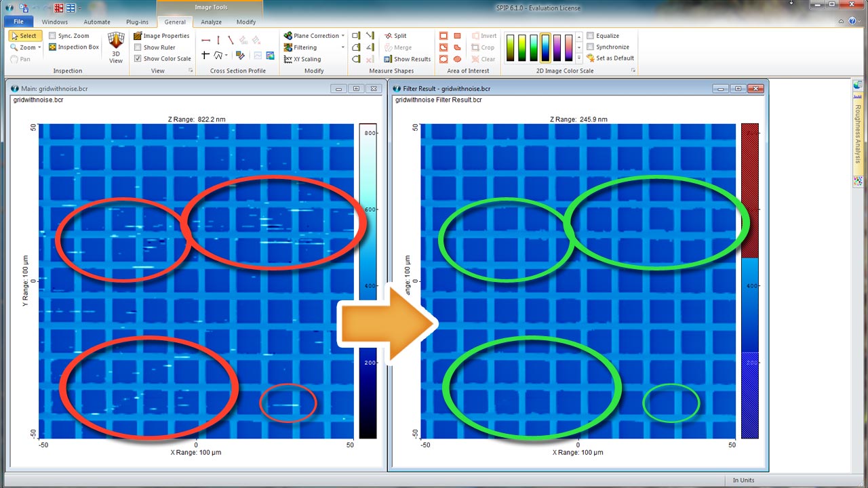Click the XY Scaling icon
Image resolution: width=868 pixels, height=488 pixels.
tap(288, 59)
